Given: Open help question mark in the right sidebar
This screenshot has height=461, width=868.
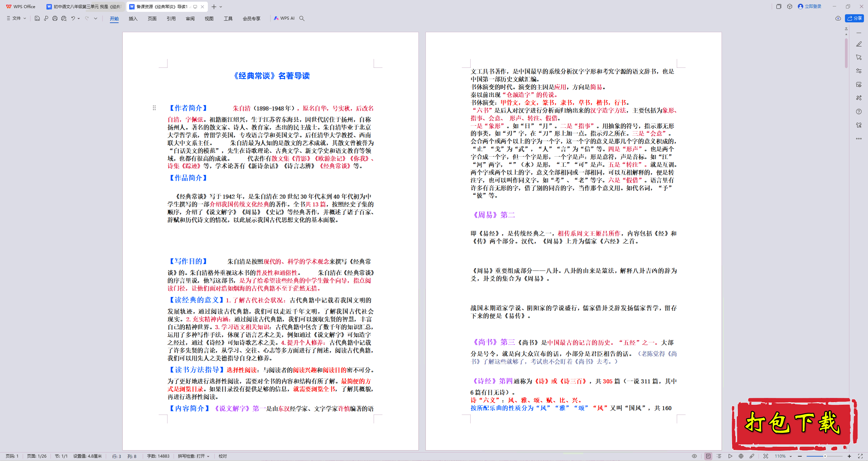Looking at the screenshot, I should pyautogui.click(x=859, y=112).
